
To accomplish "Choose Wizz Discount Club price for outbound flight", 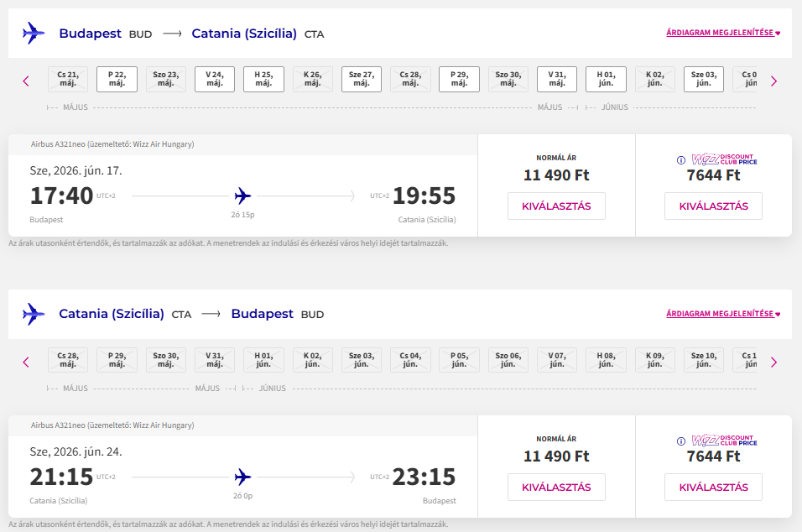I will (713, 206).
